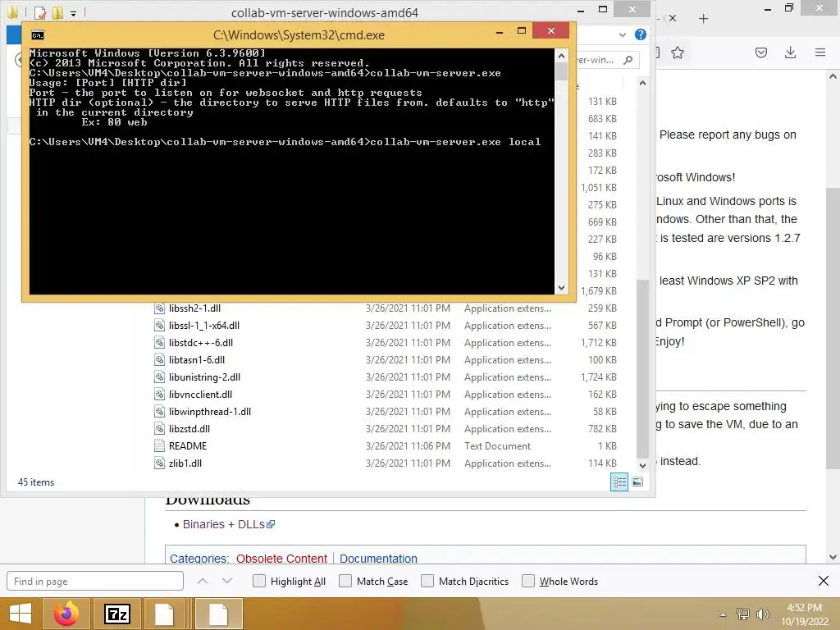Select libunistring-2.dll file
The image size is (840, 630).
(x=204, y=377)
